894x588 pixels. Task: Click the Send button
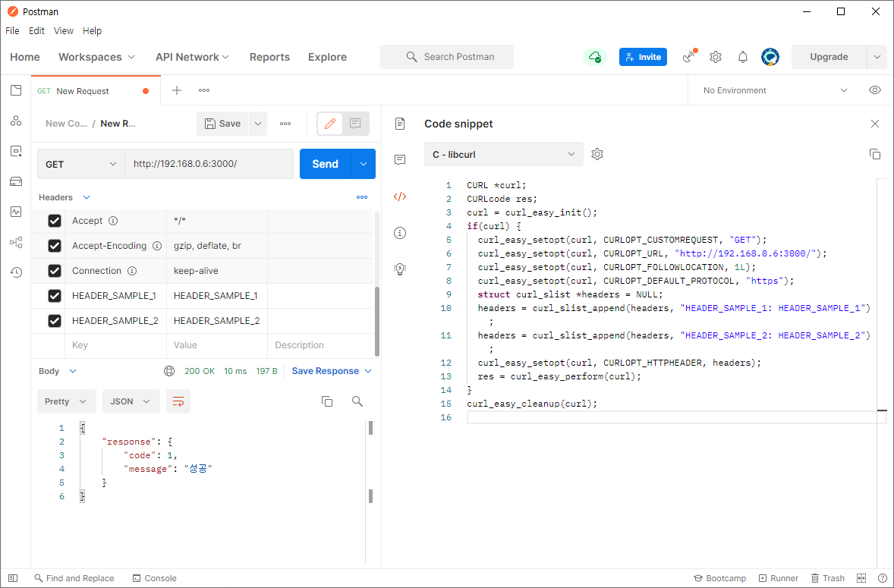click(x=325, y=164)
